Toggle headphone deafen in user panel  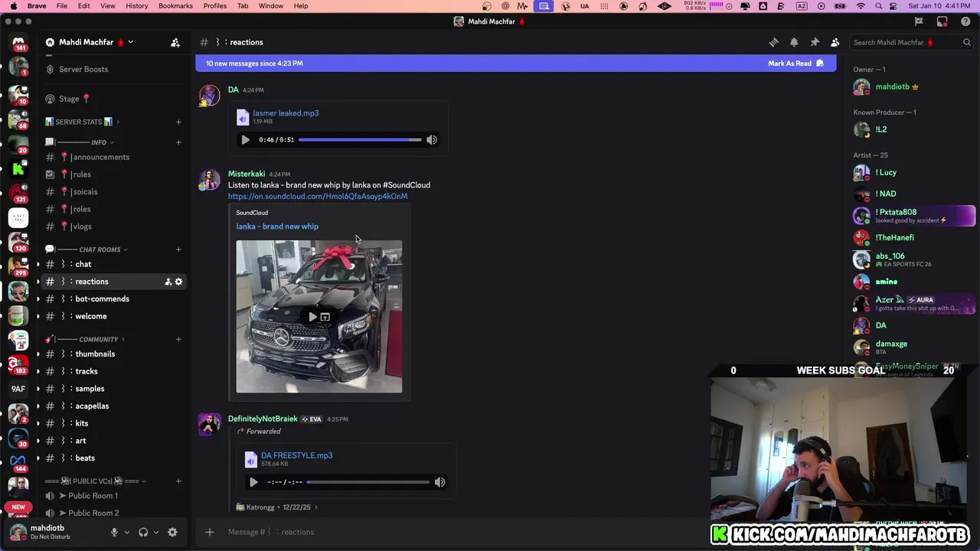[x=143, y=532]
